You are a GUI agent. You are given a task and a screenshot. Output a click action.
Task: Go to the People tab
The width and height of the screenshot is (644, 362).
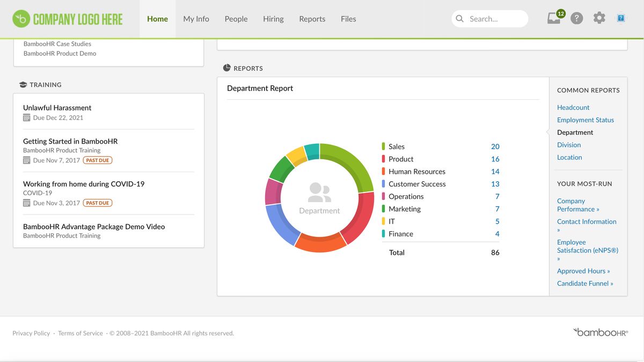tap(236, 19)
